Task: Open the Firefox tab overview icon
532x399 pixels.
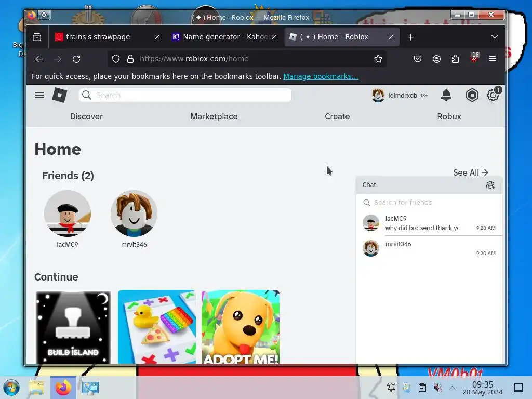Action: 37,37
